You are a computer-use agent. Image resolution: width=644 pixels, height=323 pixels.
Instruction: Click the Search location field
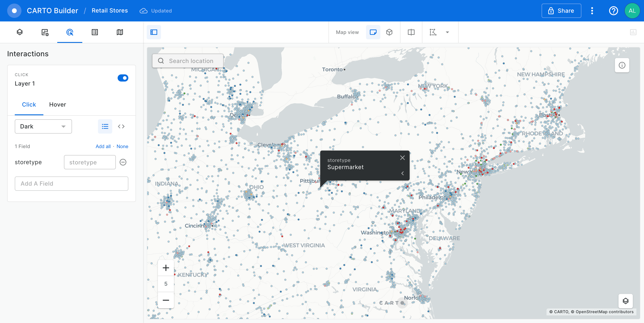(191, 61)
